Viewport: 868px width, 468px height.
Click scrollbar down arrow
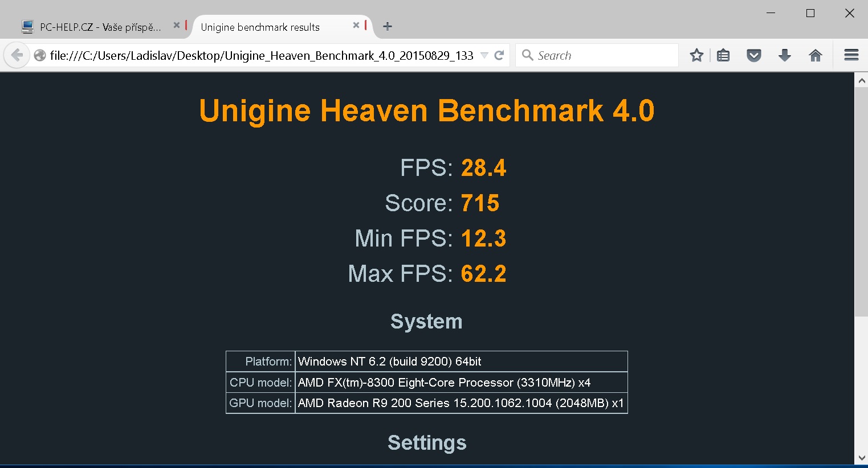861,458
